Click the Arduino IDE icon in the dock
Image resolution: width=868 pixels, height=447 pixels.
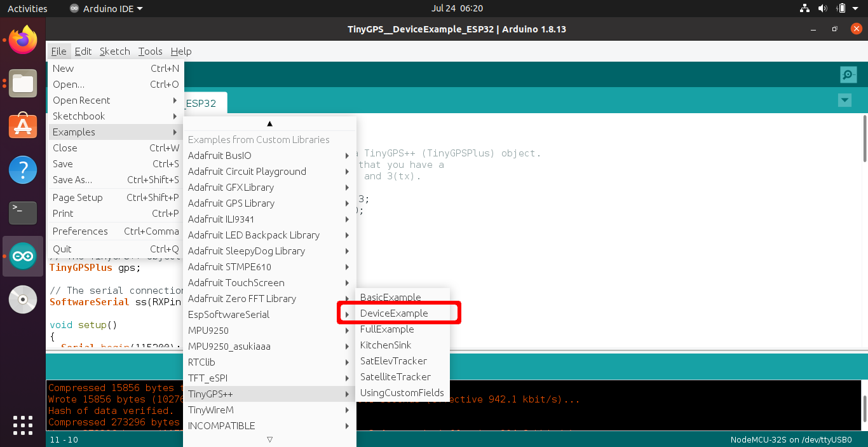point(22,256)
